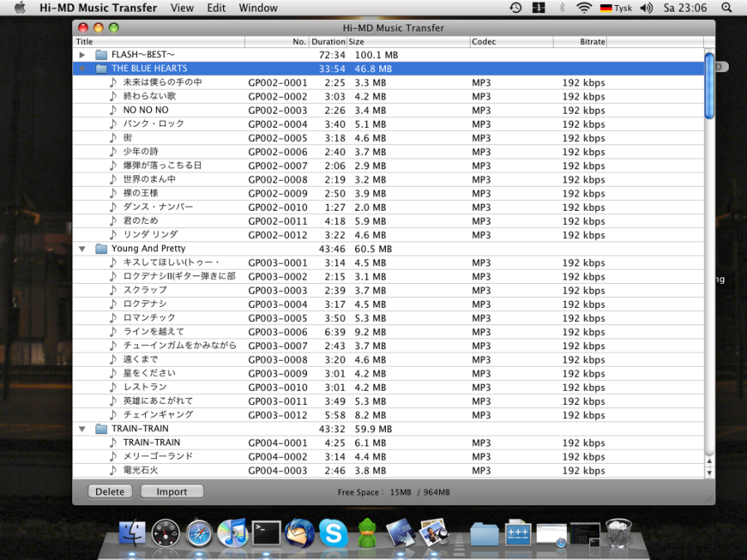Open Spotlight search magnifier
Screen dimensions: 747x560
point(726,7)
